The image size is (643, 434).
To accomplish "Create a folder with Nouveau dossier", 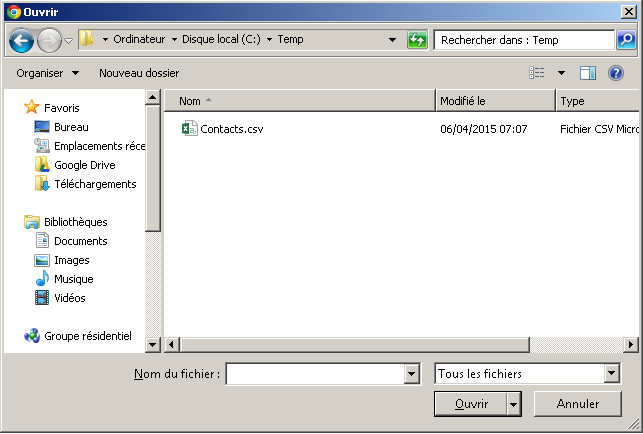I will 139,73.
